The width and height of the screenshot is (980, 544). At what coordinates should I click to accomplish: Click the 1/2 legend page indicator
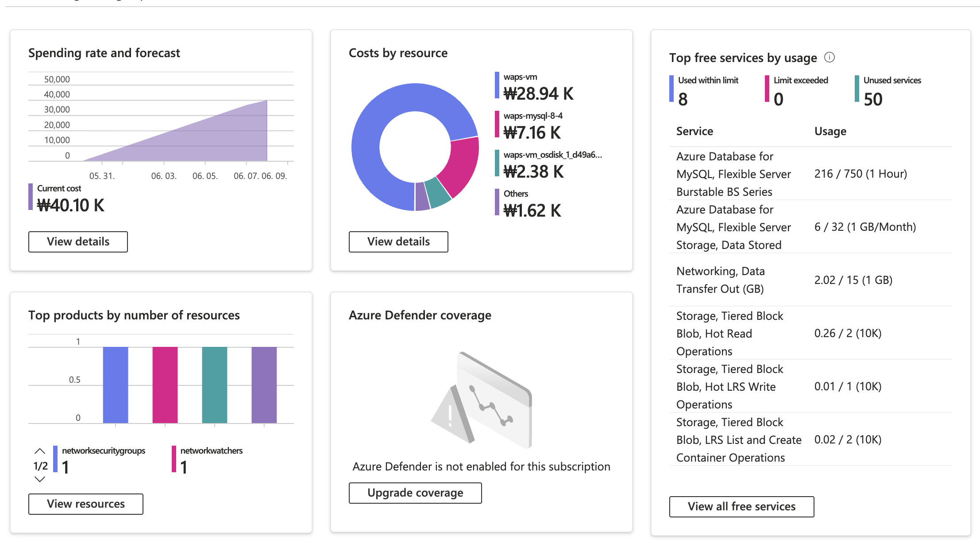(41, 466)
